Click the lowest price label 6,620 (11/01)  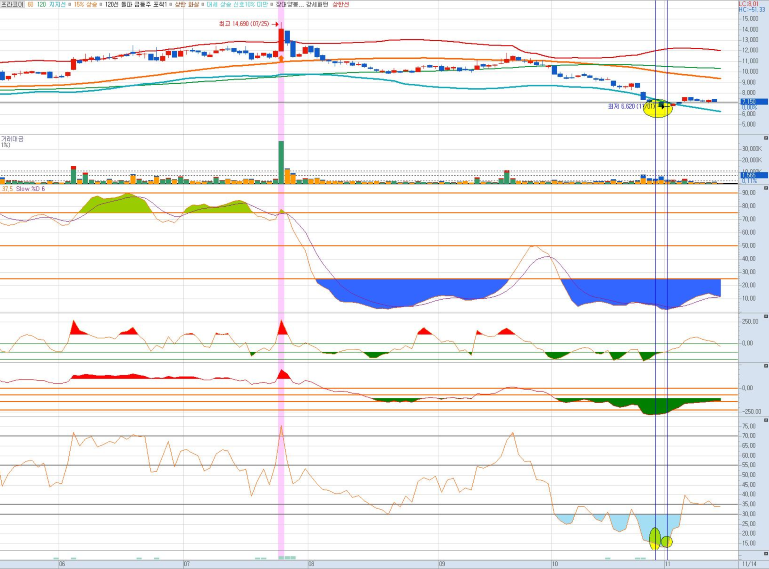pos(631,106)
